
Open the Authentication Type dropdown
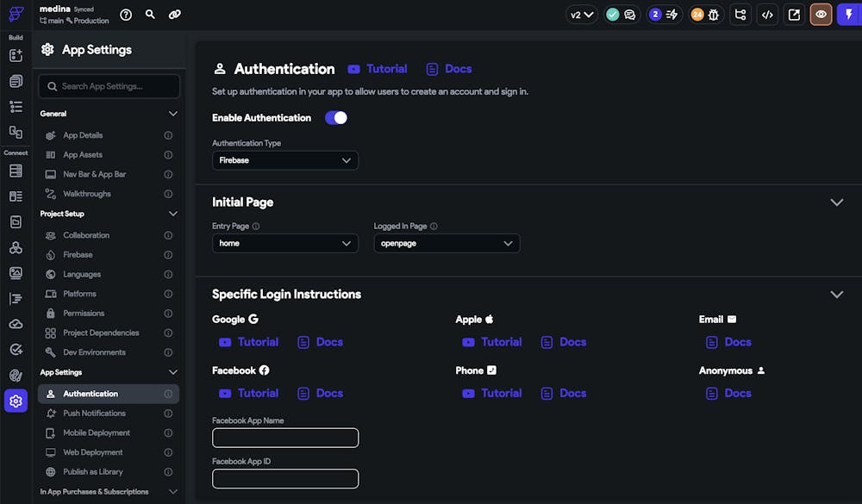click(x=284, y=160)
